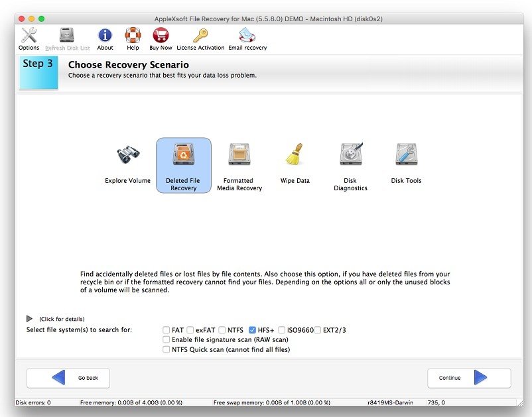Screen dimensions: 532x417
Task: Enable the ISO9660 file system checkbox
Action: 282,330
